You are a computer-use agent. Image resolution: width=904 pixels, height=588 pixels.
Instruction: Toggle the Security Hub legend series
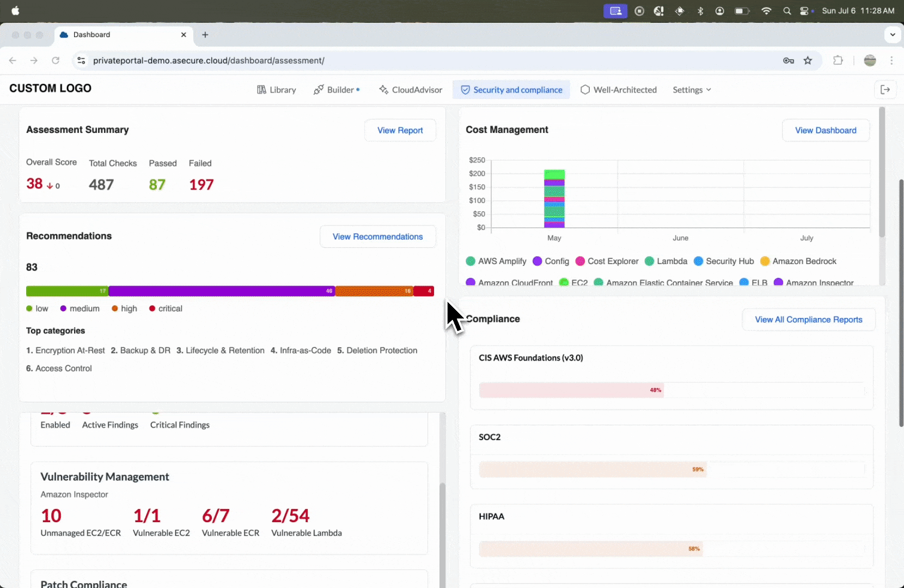click(x=724, y=261)
